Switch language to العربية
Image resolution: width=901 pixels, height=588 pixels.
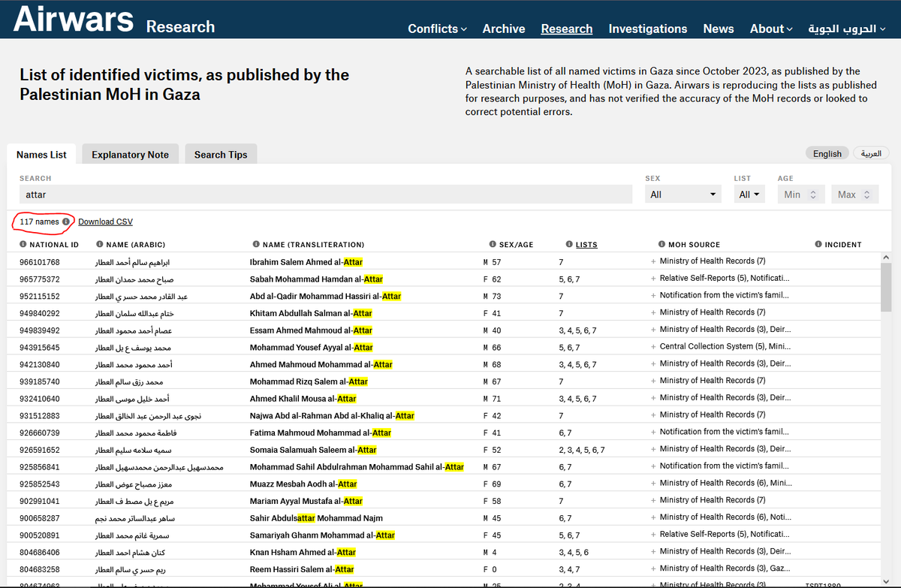click(871, 153)
